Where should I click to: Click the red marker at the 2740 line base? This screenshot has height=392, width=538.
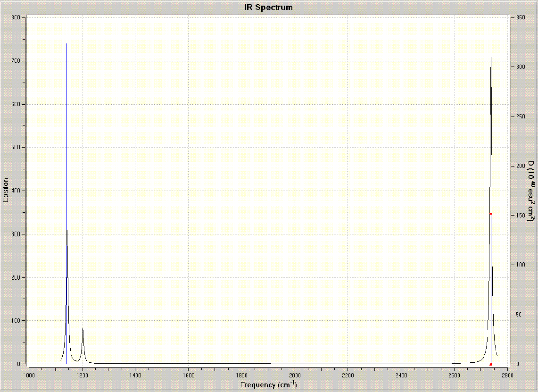tap(491, 364)
